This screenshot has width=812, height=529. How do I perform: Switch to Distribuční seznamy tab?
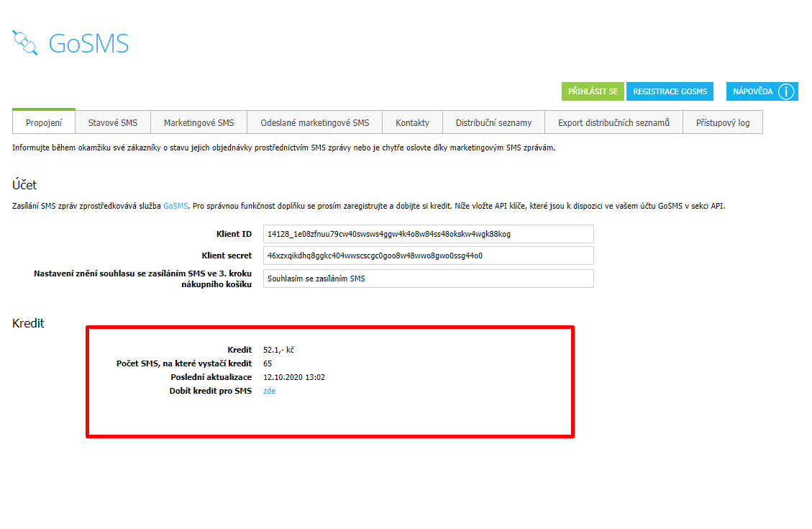click(493, 122)
